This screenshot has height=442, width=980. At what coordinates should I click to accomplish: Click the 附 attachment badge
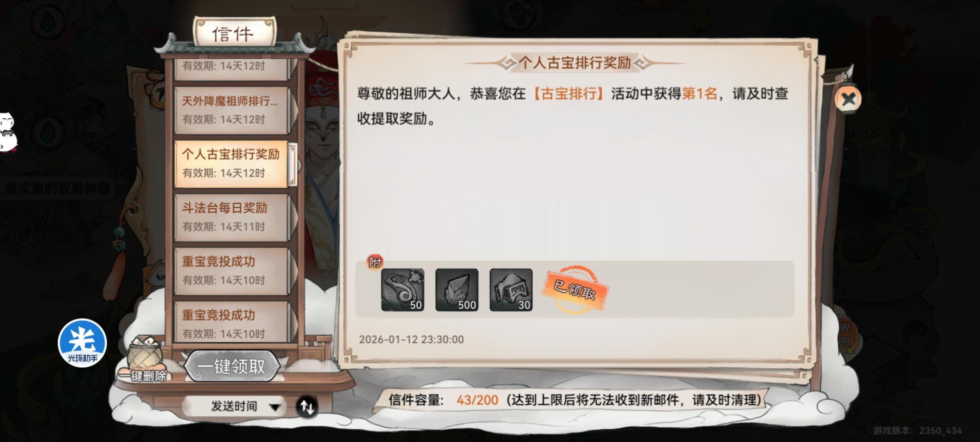point(374,262)
